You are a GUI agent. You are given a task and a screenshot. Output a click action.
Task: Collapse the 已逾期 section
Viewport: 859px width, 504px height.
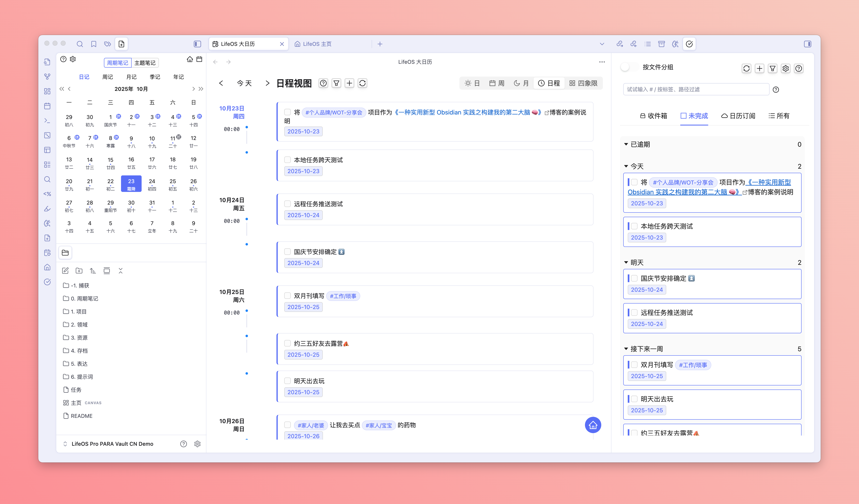[x=626, y=144]
